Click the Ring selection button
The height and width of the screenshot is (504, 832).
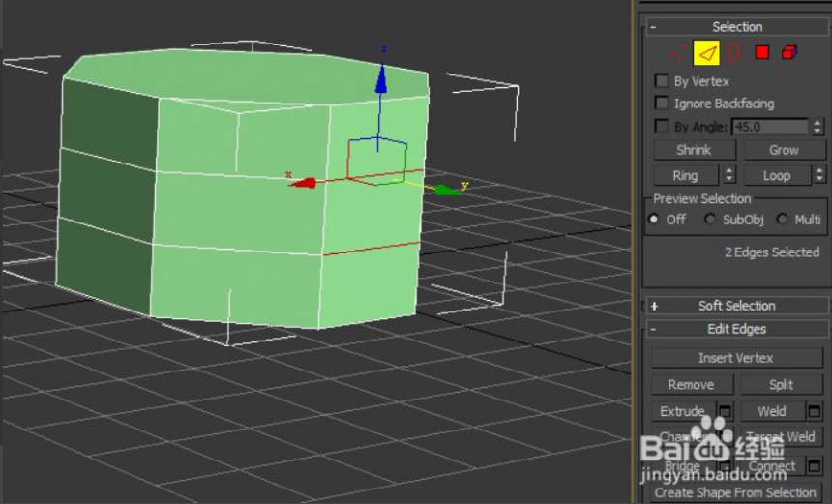point(686,176)
